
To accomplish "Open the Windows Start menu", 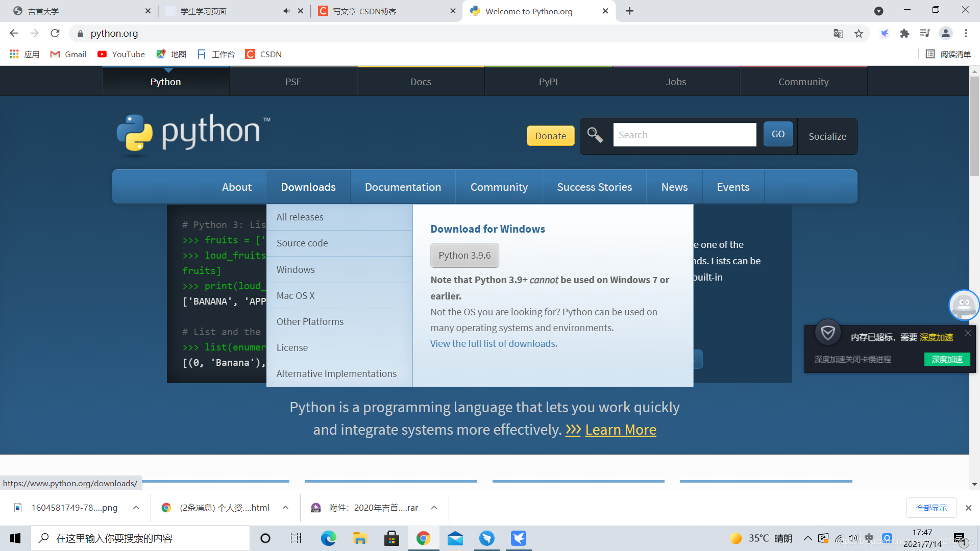I will click(x=15, y=538).
